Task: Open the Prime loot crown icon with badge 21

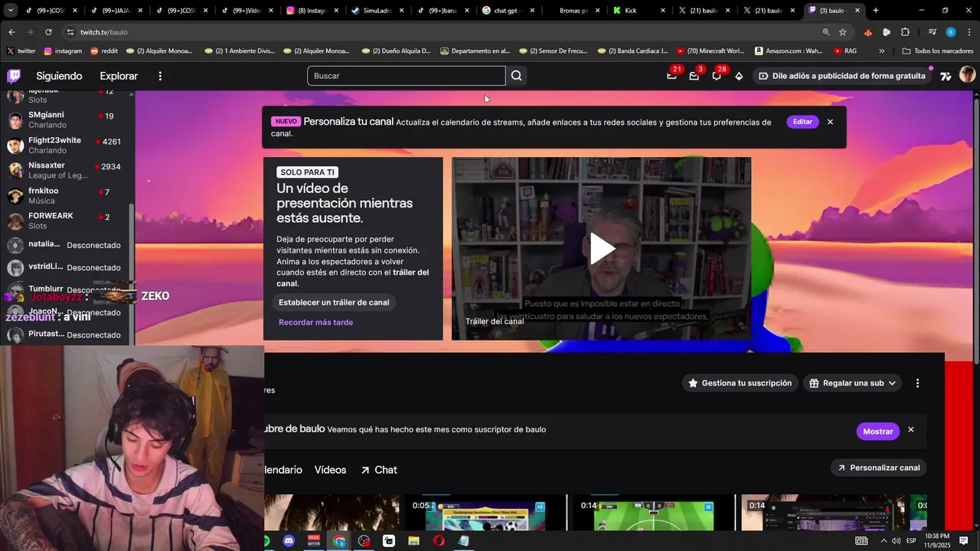Action: (671, 76)
